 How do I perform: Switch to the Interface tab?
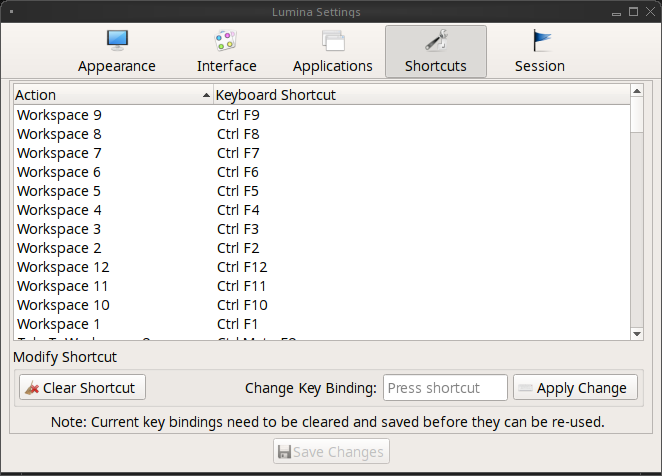coord(227,52)
